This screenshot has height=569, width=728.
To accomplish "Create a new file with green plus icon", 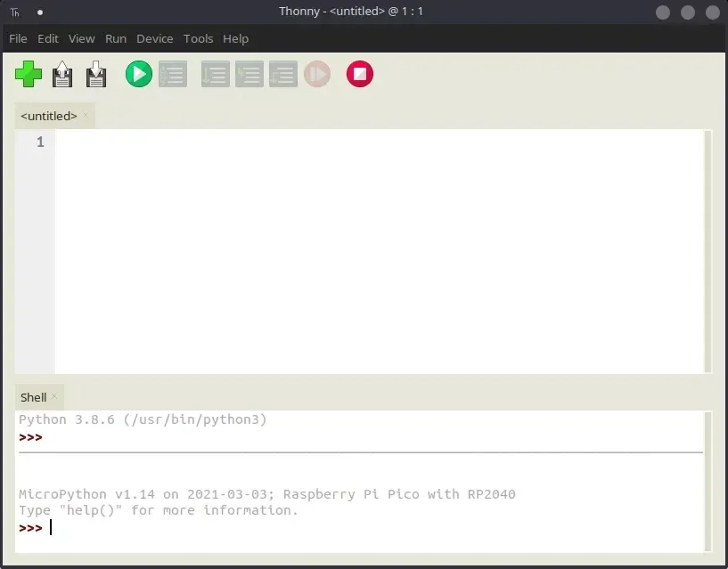I will (x=29, y=74).
